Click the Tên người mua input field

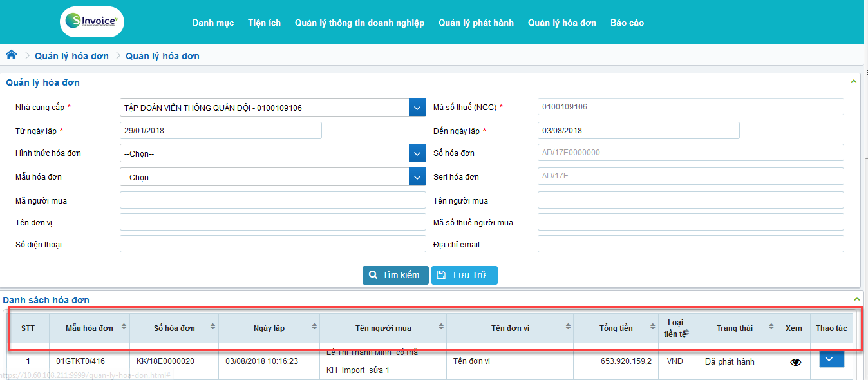(x=690, y=200)
